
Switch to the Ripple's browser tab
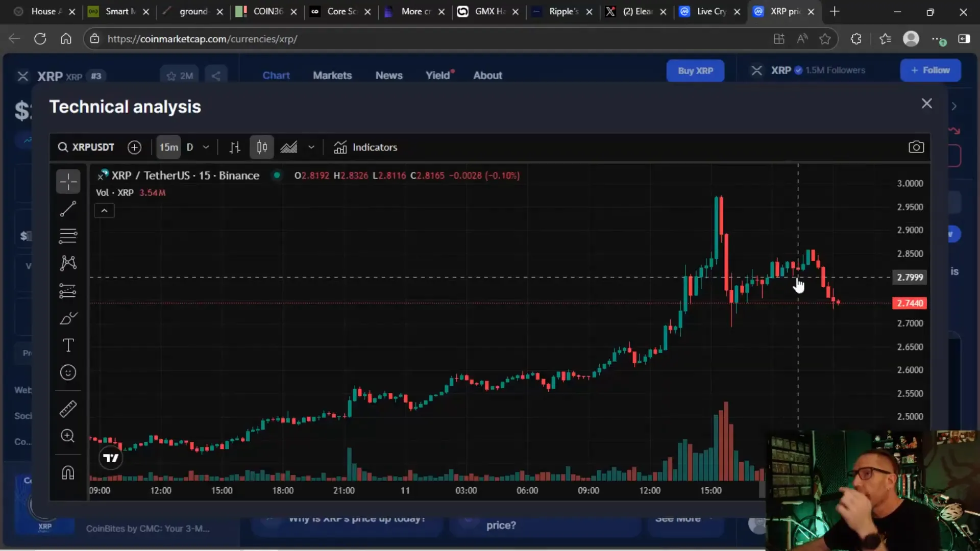562,11
